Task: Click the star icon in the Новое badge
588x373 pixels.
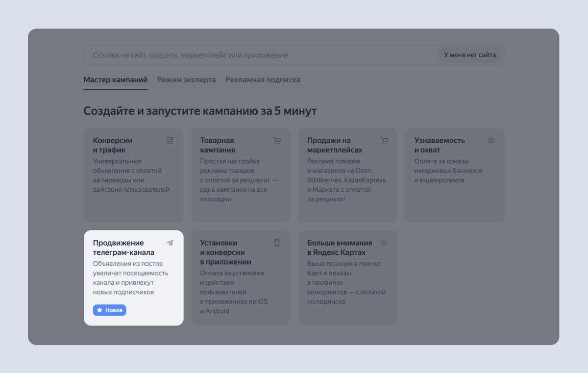Action: 99,310
